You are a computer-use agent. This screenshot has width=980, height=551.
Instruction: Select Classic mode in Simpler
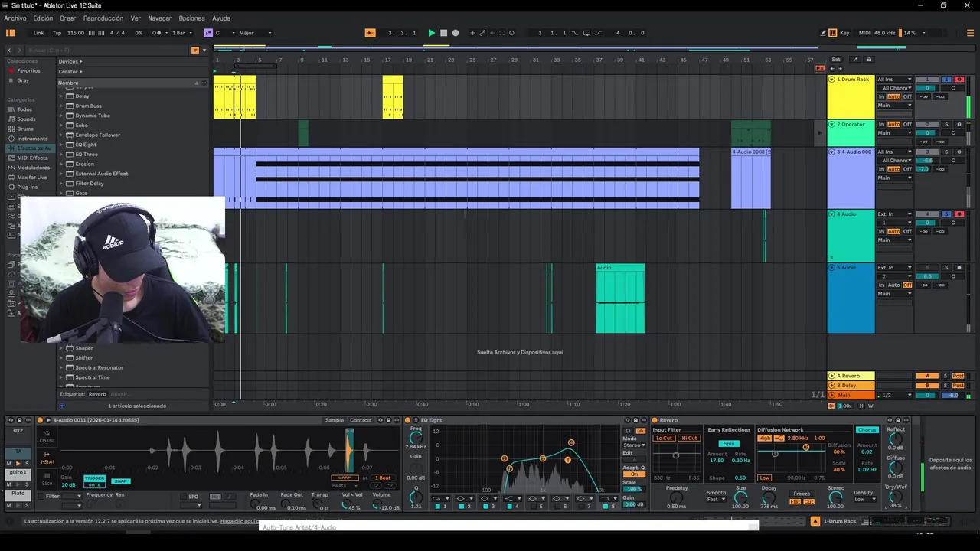tap(47, 436)
